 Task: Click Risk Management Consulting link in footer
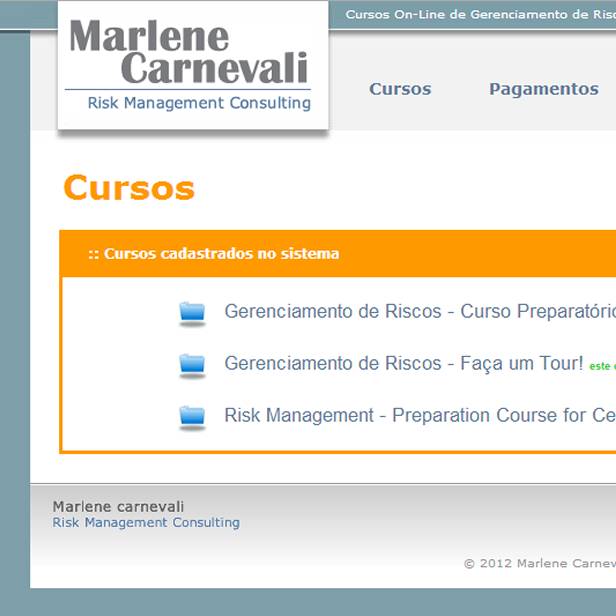[146, 523]
